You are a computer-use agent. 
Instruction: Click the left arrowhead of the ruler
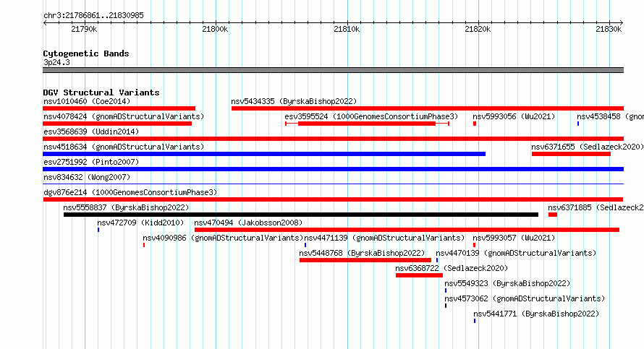[x=45, y=23]
